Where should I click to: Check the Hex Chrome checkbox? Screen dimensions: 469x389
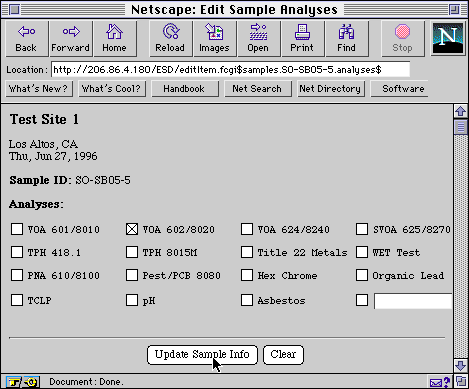pos(247,275)
